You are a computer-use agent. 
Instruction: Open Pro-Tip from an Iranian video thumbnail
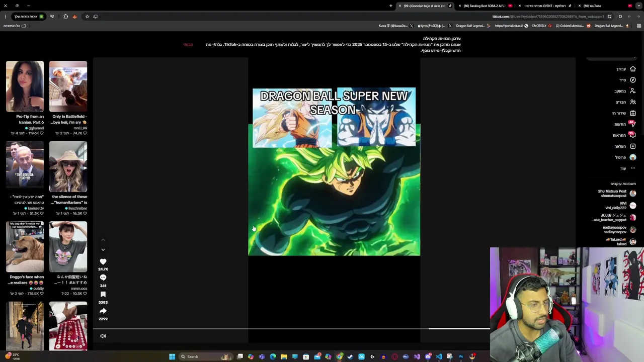(x=25, y=86)
